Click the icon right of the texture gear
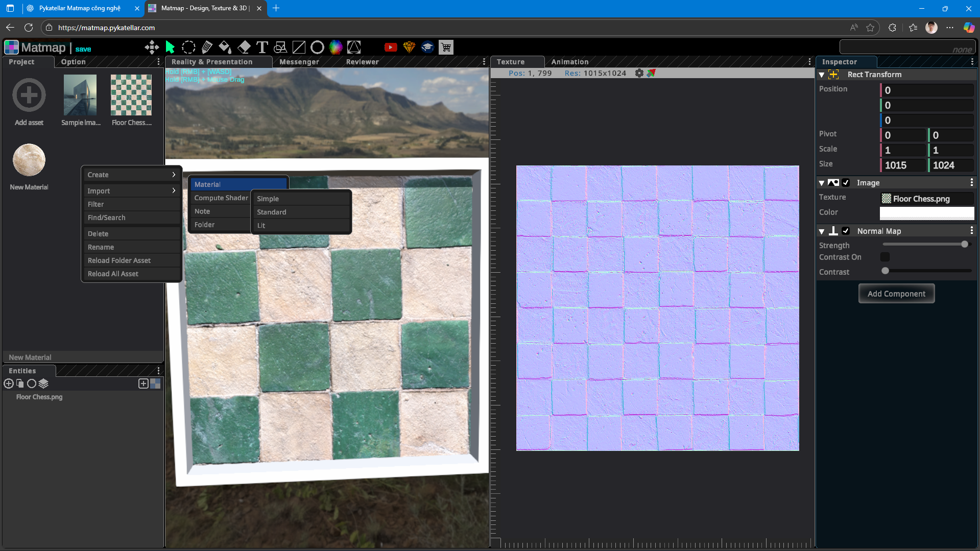The image size is (980, 551). click(x=651, y=73)
